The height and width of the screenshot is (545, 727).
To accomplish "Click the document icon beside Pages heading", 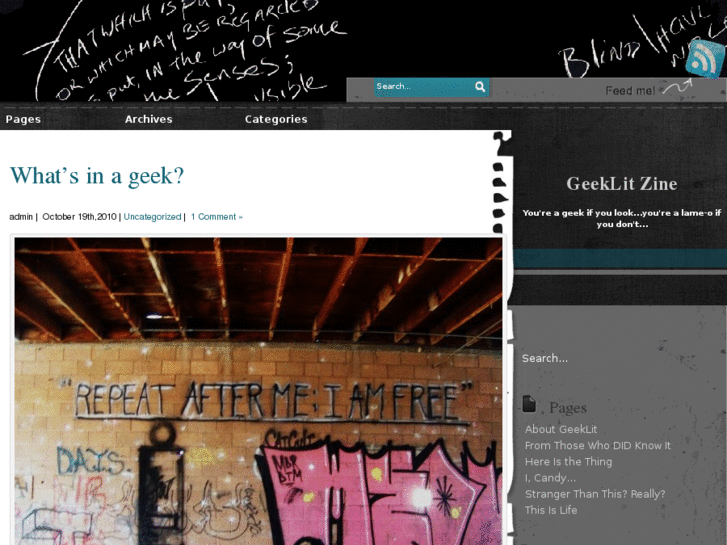I will [529, 404].
